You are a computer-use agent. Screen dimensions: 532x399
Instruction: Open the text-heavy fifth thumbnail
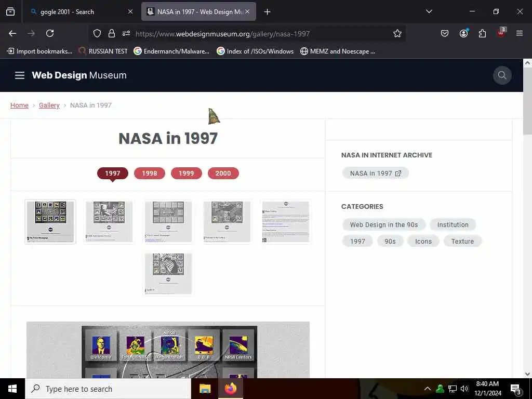point(286,221)
